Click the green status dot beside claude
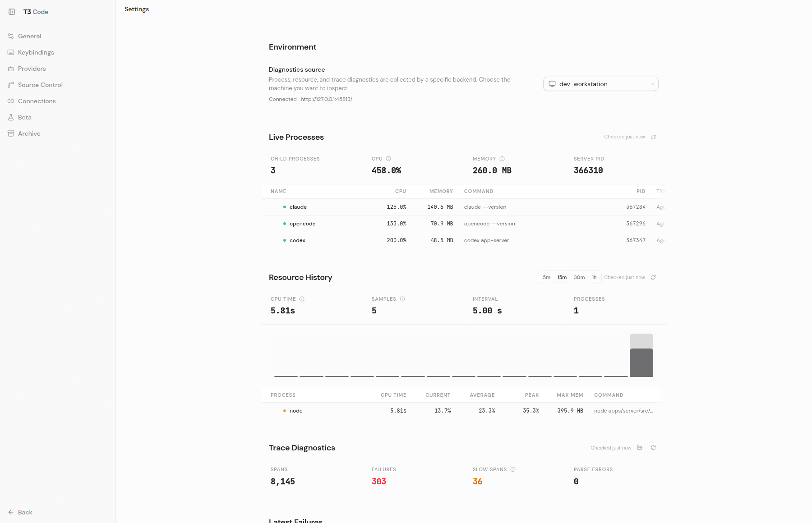 coord(284,207)
